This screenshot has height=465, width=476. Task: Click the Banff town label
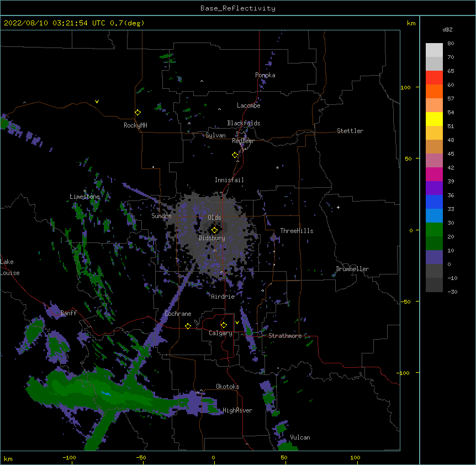click(x=68, y=313)
